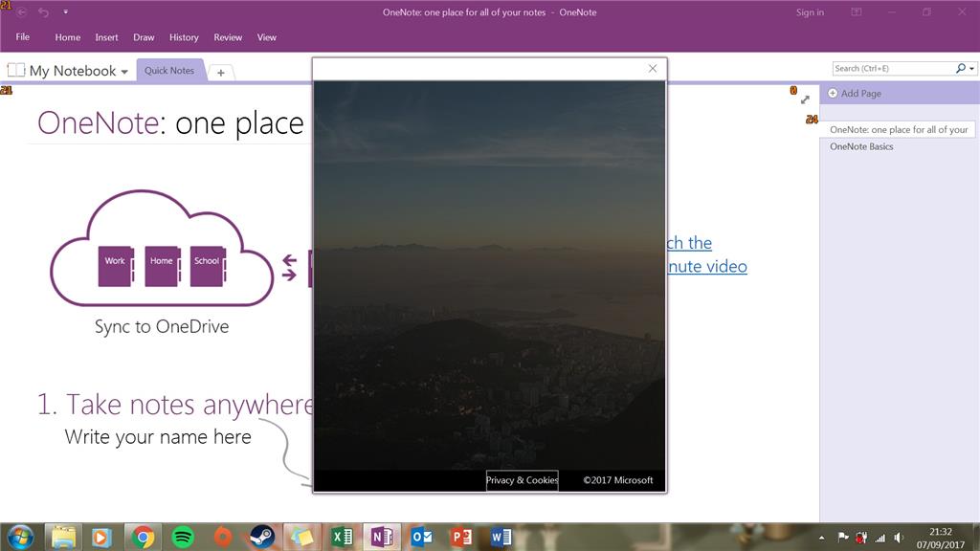Click the page title 'OneNote: one place'
The image size is (980, 551).
(170, 122)
